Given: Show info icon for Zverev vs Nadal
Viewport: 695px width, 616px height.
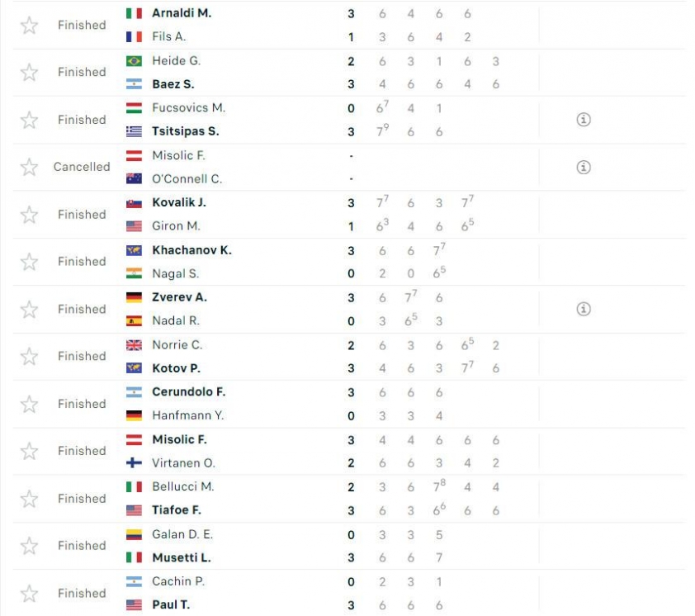Looking at the screenshot, I should pyautogui.click(x=584, y=309).
